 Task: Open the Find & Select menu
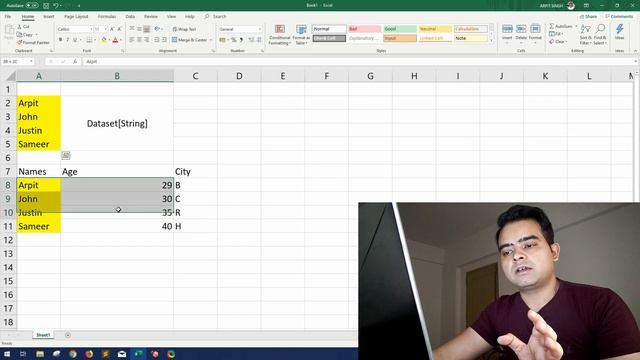pyautogui.click(x=600, y=34)
